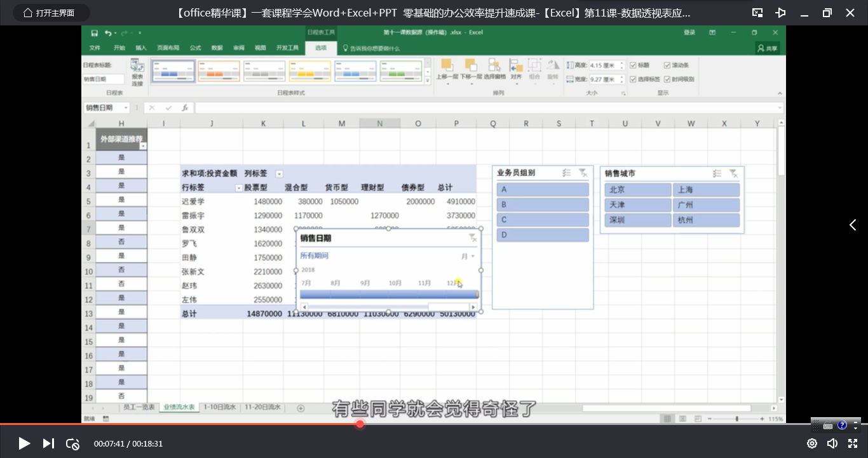Choose the green timeline style thumbnail
This screenshot has height=458, width=868.
click(402, 71)
